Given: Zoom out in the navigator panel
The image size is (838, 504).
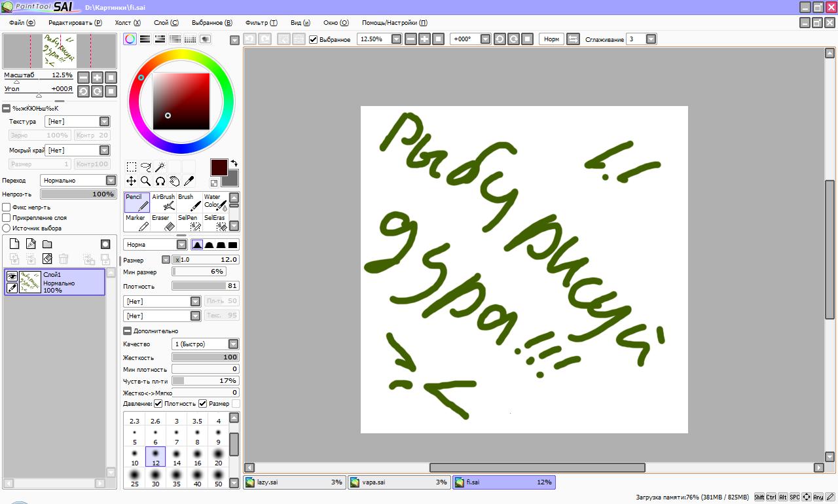Looking at the screenshot, I should [83, 77].
